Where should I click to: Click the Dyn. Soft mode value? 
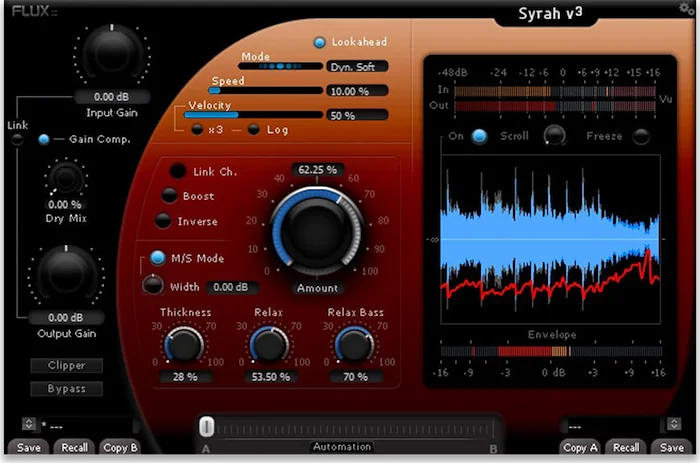pos(357,67)
